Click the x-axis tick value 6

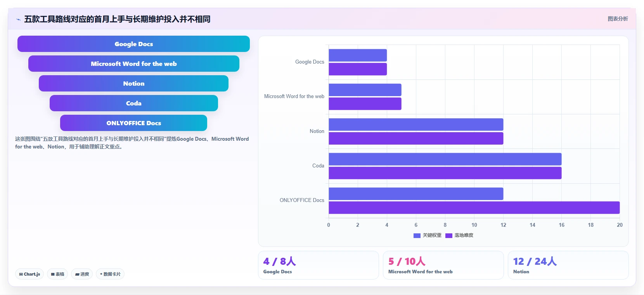click(x=416, y=225)
